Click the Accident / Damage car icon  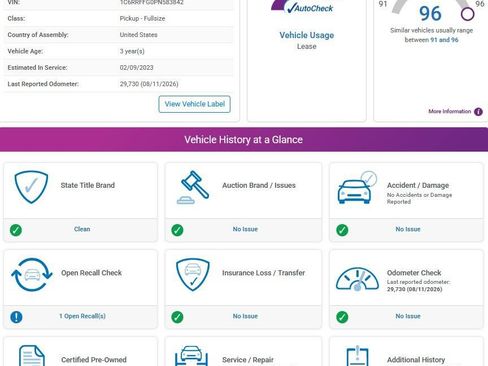(x=357, y=188)
